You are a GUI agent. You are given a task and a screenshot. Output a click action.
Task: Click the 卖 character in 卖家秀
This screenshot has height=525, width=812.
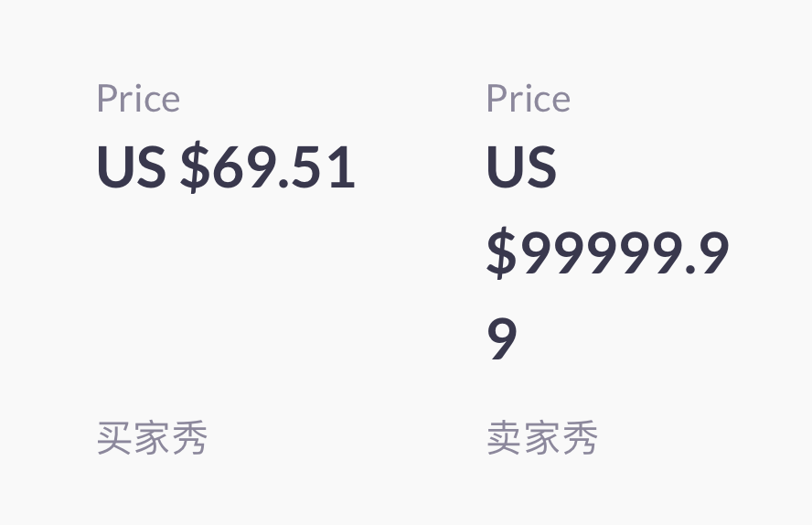(504, 438)
